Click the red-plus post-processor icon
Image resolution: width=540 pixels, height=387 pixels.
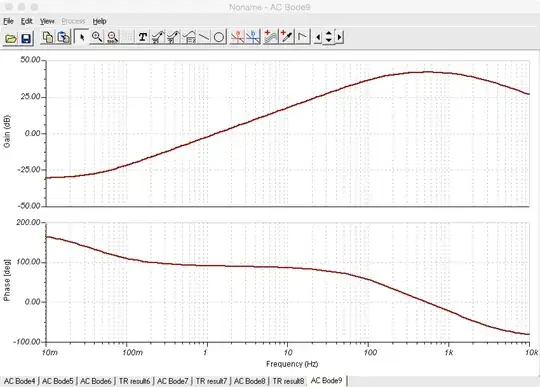coord(287,37)
